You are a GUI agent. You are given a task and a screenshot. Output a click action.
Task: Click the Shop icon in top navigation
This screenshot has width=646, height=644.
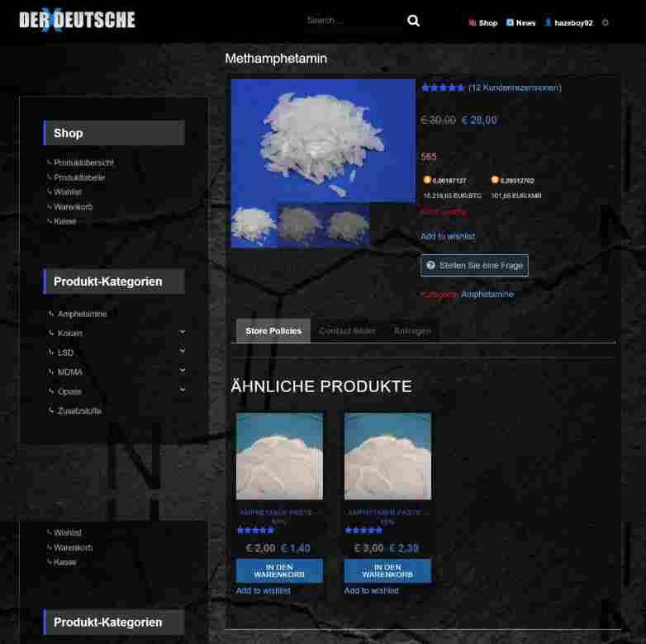click(473, 23)
